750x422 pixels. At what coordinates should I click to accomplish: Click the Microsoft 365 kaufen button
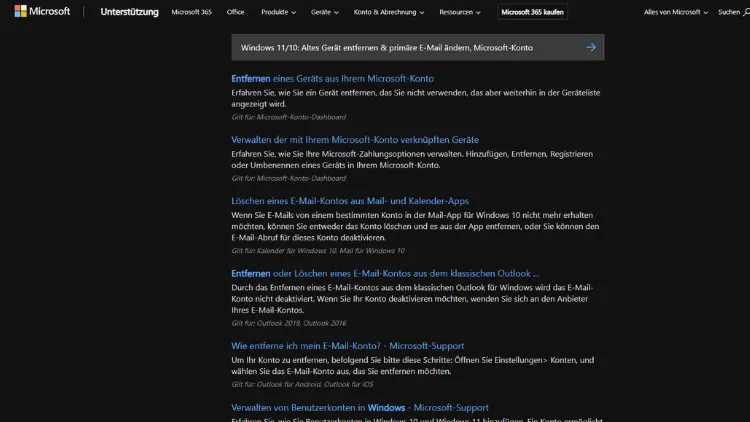(x=532, y=12)
